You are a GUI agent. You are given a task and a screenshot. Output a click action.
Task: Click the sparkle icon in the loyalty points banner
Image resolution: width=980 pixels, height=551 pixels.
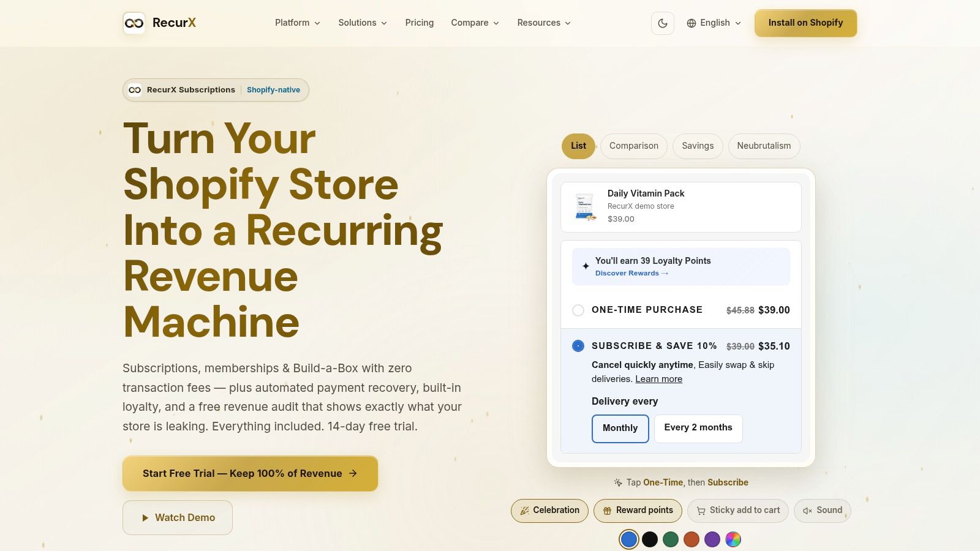[x=586, y=266]
